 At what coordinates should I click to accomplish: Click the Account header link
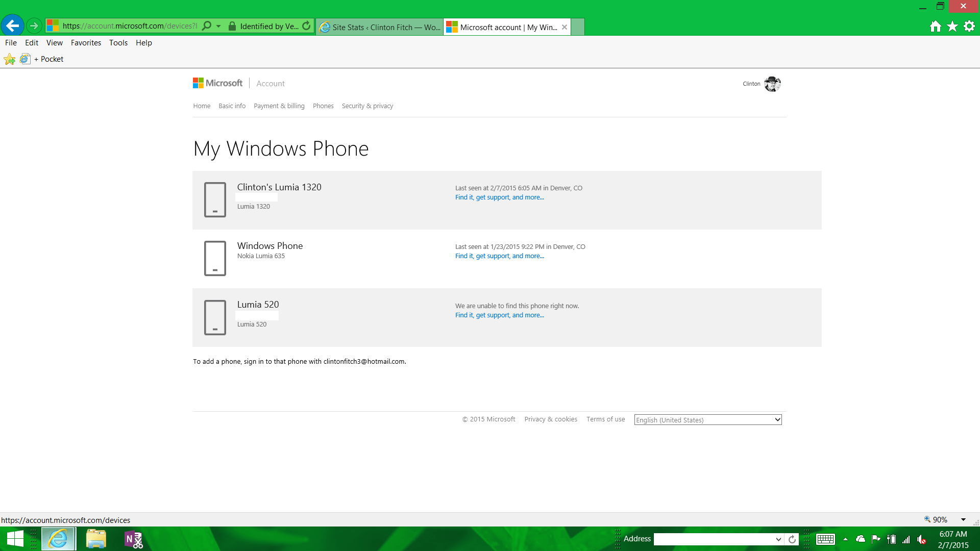(x=271, y=84)
